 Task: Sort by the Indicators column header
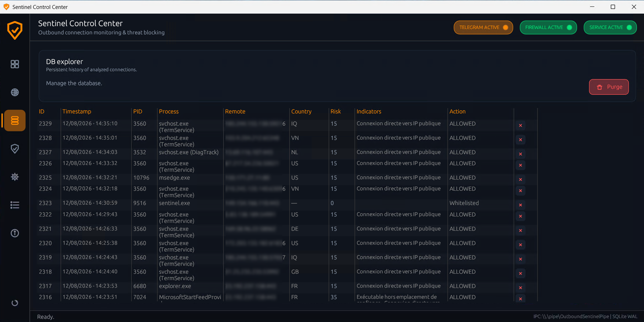coord(369,112)
